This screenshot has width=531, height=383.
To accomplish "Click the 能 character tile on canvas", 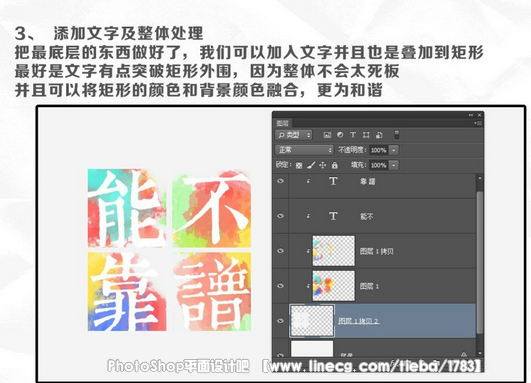I will click(x=127, y=208).
